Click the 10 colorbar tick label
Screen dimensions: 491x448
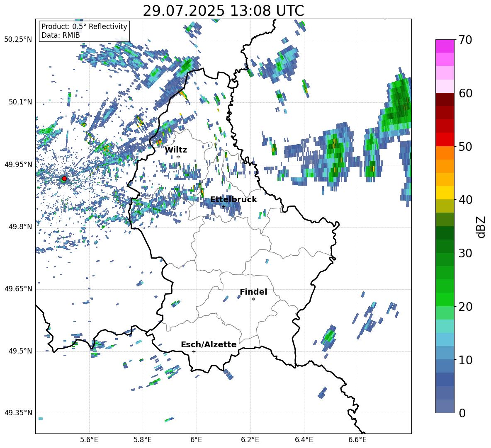465,360
